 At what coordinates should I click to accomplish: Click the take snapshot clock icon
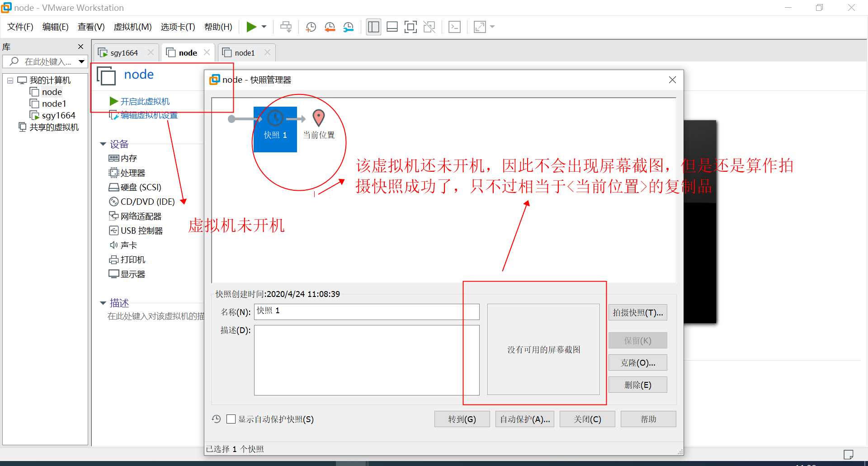point(311,27)
